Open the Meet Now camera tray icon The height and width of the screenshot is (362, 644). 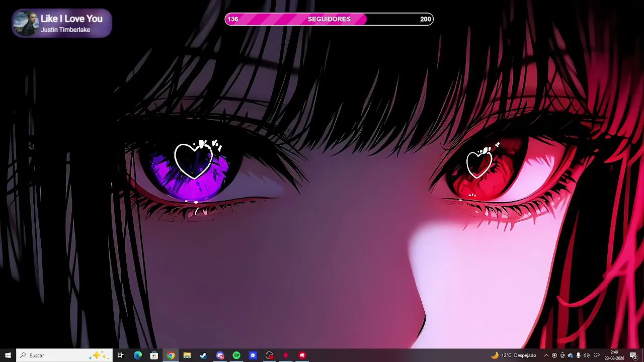pos(562,355)
